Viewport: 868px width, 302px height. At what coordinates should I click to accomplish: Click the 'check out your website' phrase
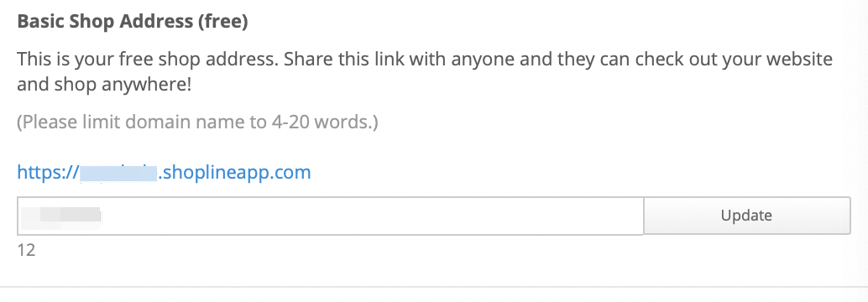point(734,59)
